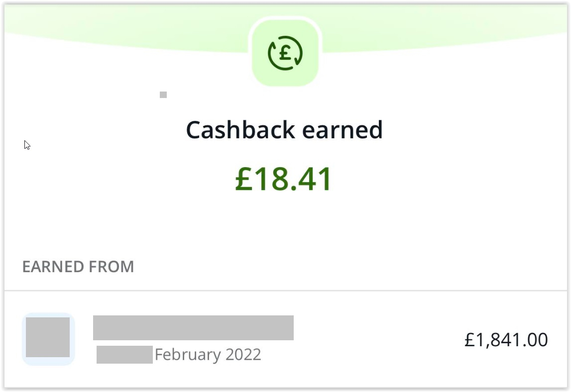Click the redacted box before February 2022
571x392 pixels.
tap(124, 355)
